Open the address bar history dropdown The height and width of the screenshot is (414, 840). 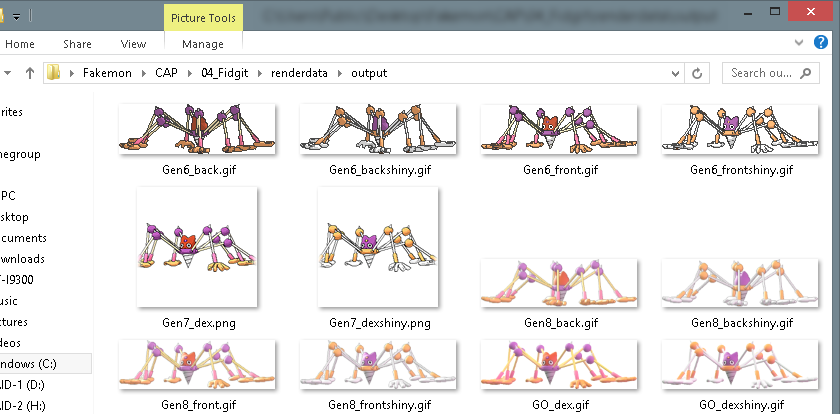(x=674, y=73)
